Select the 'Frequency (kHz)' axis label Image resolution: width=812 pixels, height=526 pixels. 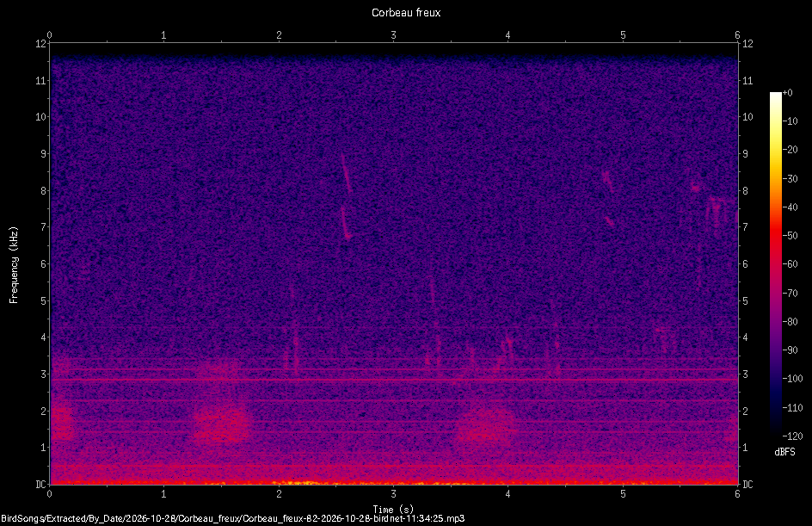pos(14,265)
